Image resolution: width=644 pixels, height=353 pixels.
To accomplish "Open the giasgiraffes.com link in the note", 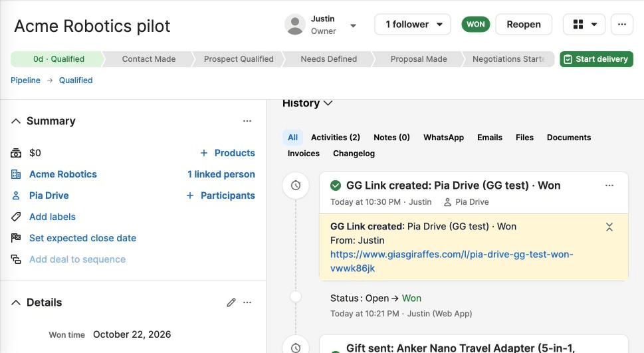I will (451, 261).
